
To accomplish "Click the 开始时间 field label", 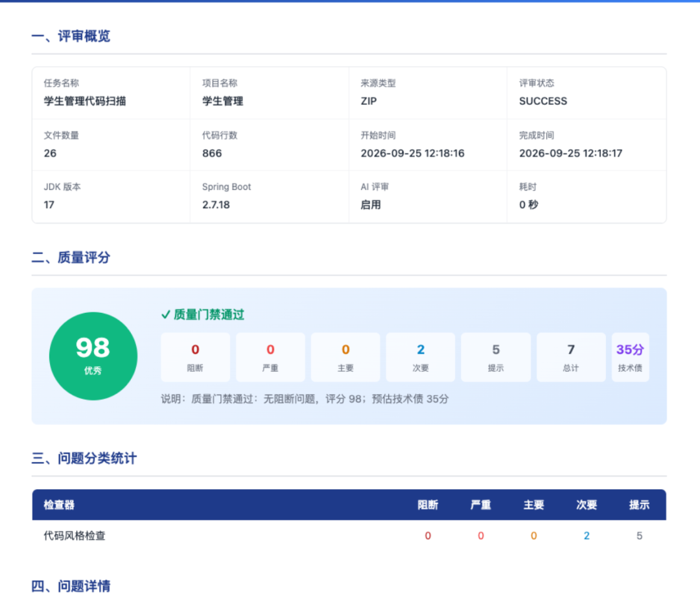I will click(x=378, y=135).
